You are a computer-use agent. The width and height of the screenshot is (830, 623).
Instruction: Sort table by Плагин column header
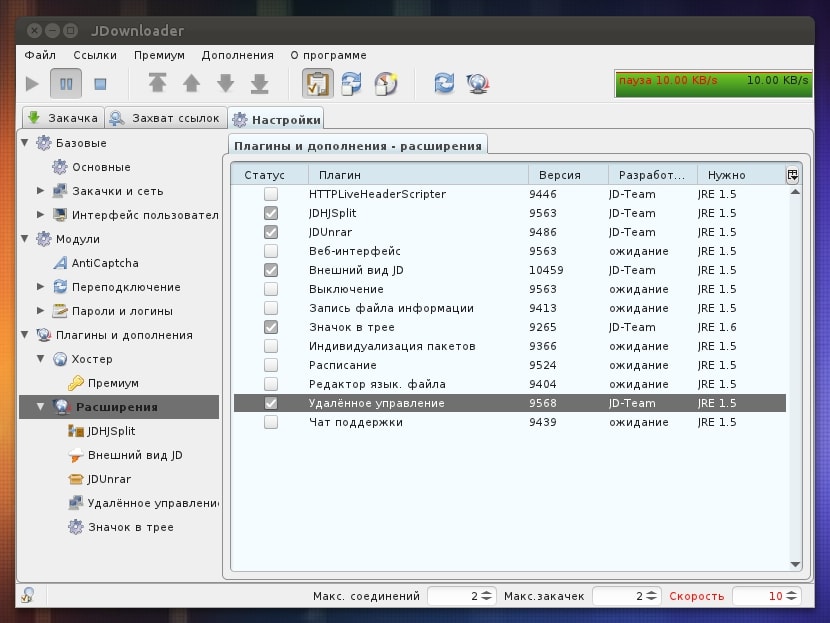[418, 175]
